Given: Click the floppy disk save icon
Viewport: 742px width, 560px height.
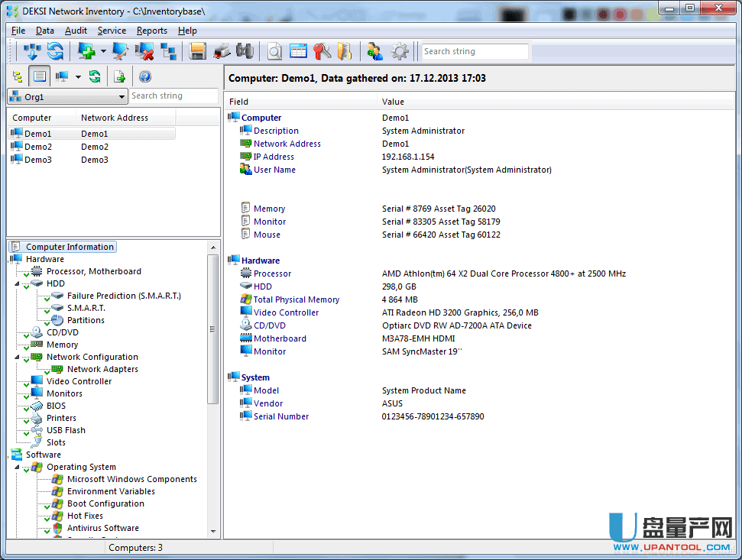Looking at the screenshot, I should click(198, 51).
